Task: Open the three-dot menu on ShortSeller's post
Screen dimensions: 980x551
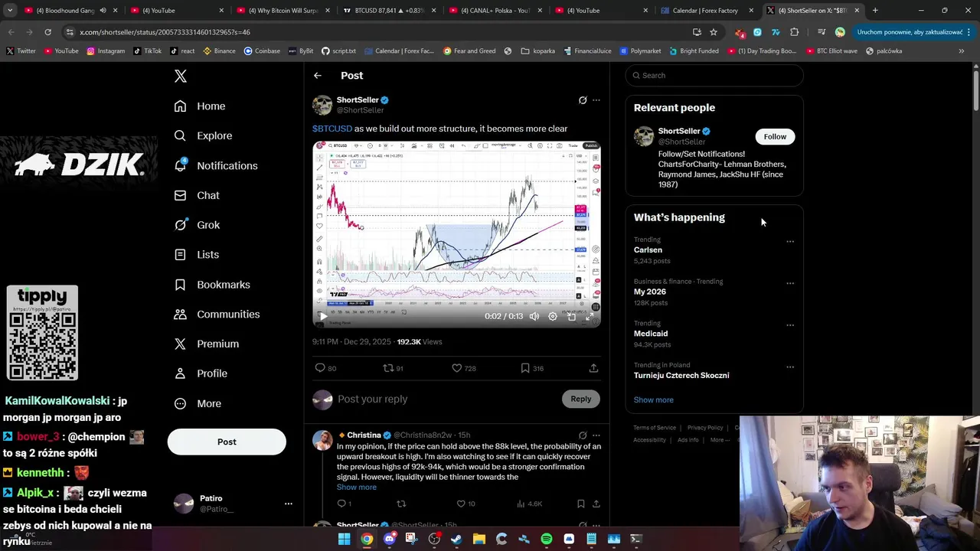Action: pyautogui.click(x=596, y=100)
